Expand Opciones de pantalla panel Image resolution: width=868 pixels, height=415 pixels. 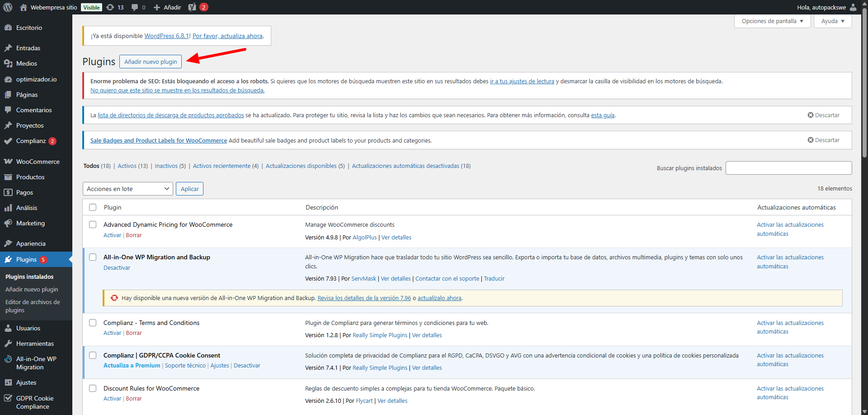(x=773, y=21)
